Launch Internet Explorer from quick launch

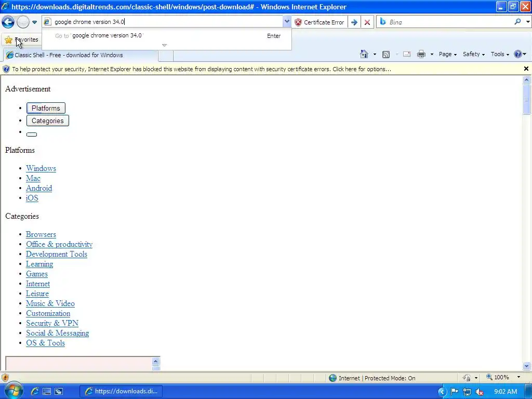coord(35,391)
